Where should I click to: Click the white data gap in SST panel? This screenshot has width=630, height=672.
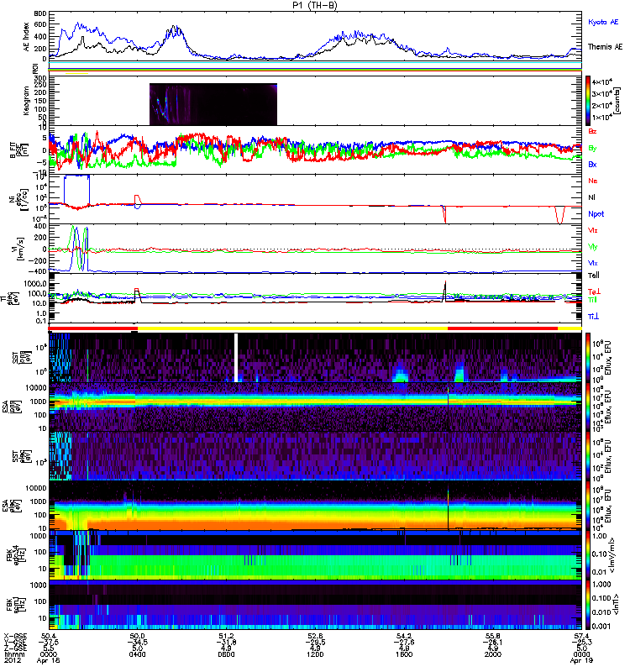pyautogui.click(x=236, y=358)
